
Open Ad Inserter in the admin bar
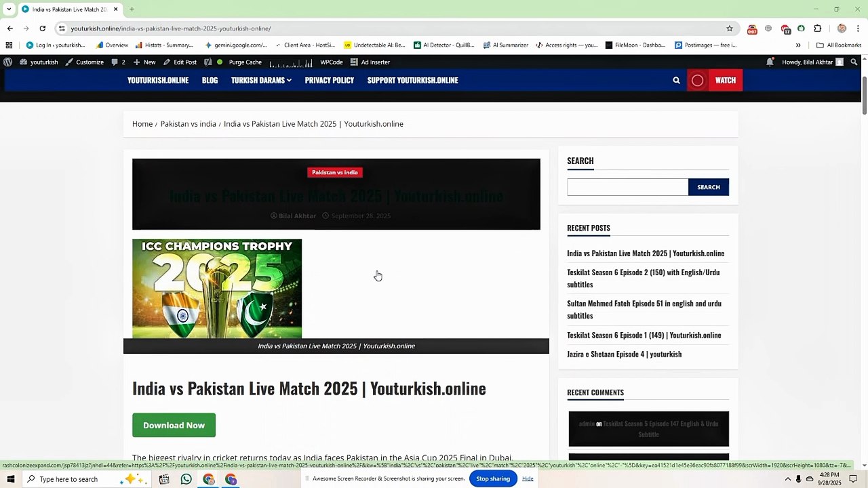pyautogui.click(x=370, y=62)
